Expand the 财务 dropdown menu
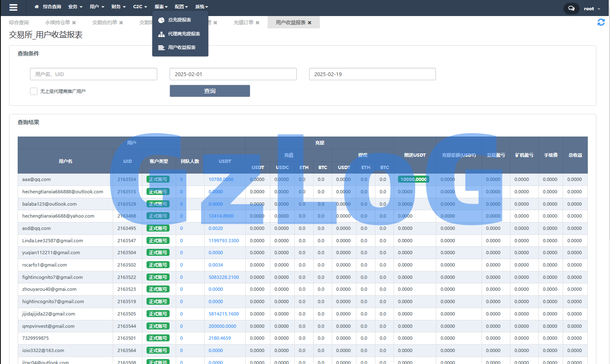 (118, 7)
